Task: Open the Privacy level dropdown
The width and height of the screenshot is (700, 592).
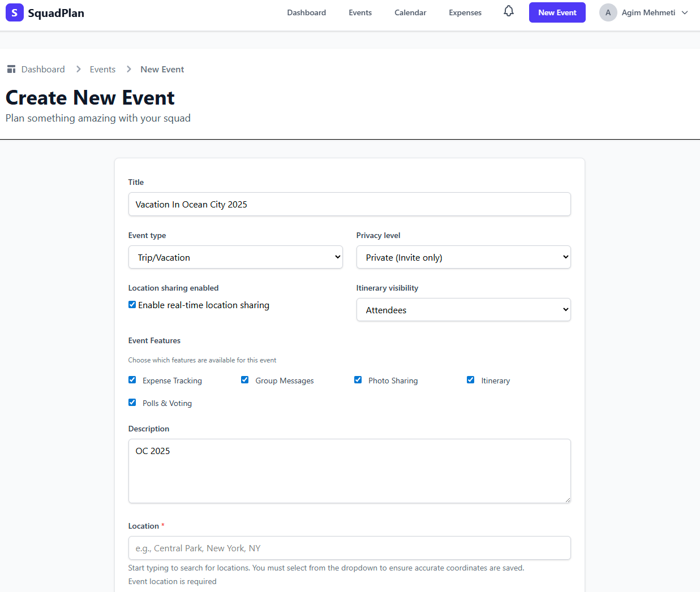Action: (x=463, y=257)
